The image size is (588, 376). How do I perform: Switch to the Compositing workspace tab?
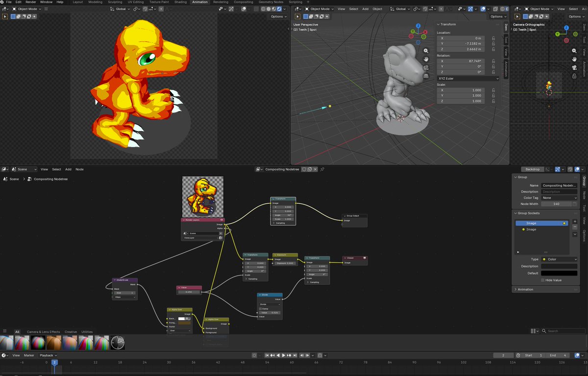(x=243, y=2)
